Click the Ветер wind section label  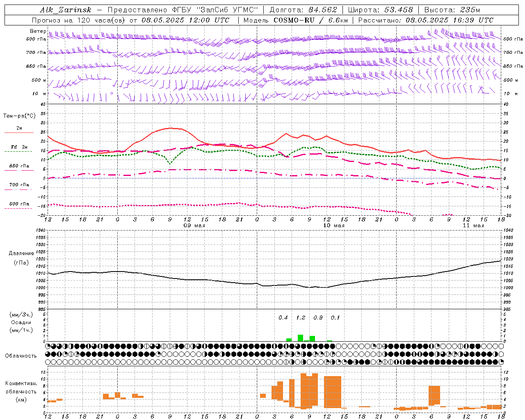(x=38, y=31)
